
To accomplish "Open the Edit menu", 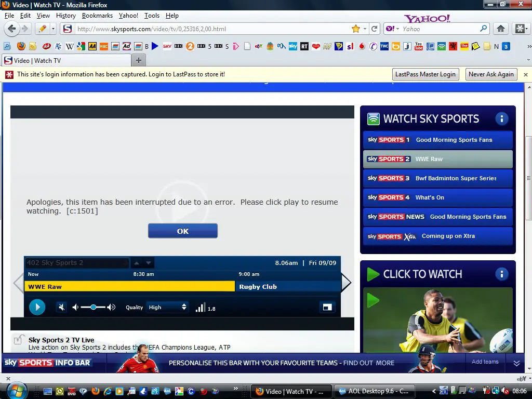I will (25, 16).
